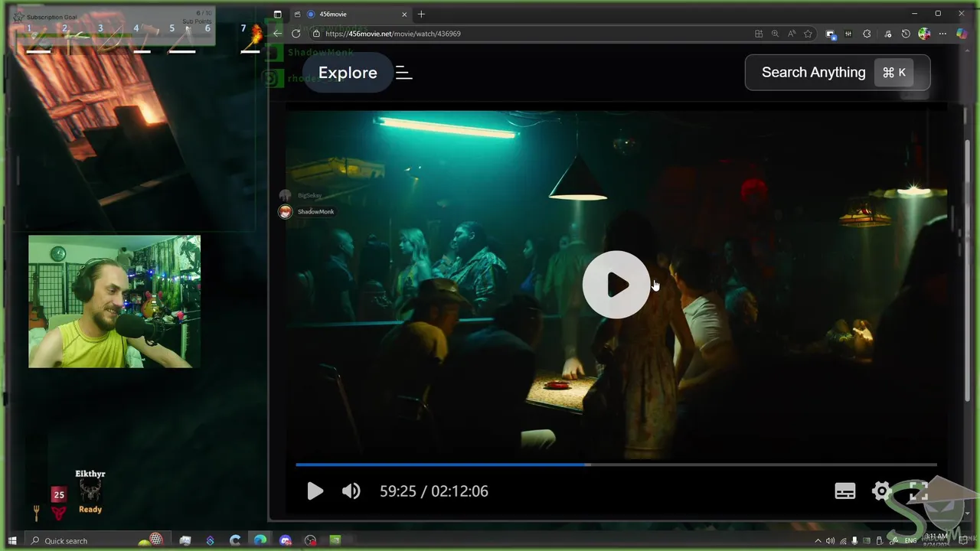
Task: Open the zoom magnifier in address bar
Action: pos(775,34)
